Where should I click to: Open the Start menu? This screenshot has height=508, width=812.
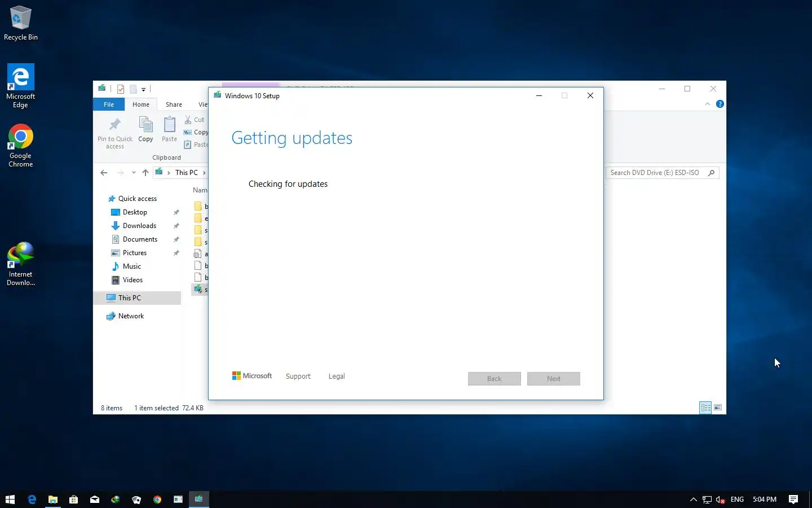point(10,500)
